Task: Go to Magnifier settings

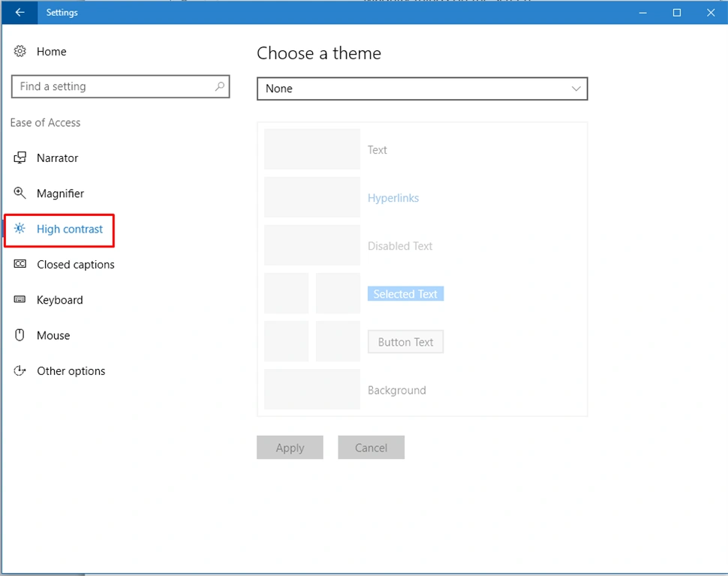Action: tap(60, 193)
